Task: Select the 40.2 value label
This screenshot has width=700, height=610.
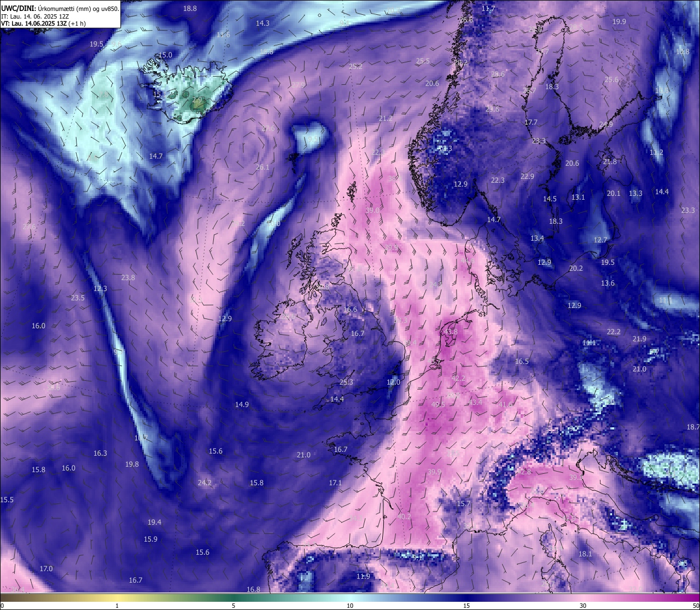Action: pyautogui.click(x=404, y=517)
